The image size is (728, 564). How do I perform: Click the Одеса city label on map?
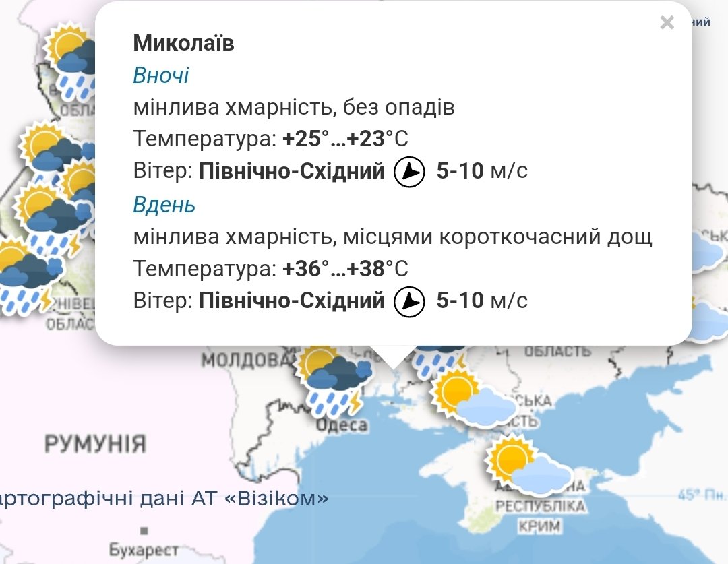coord(342,425)
